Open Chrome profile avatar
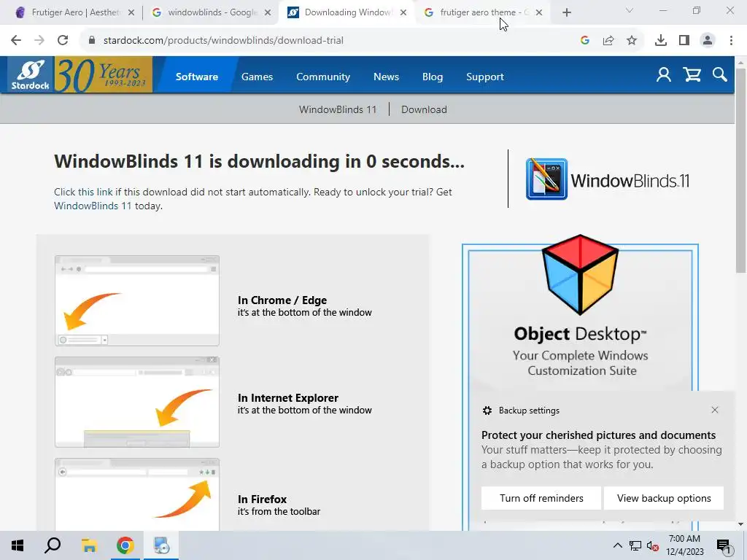 708,41
